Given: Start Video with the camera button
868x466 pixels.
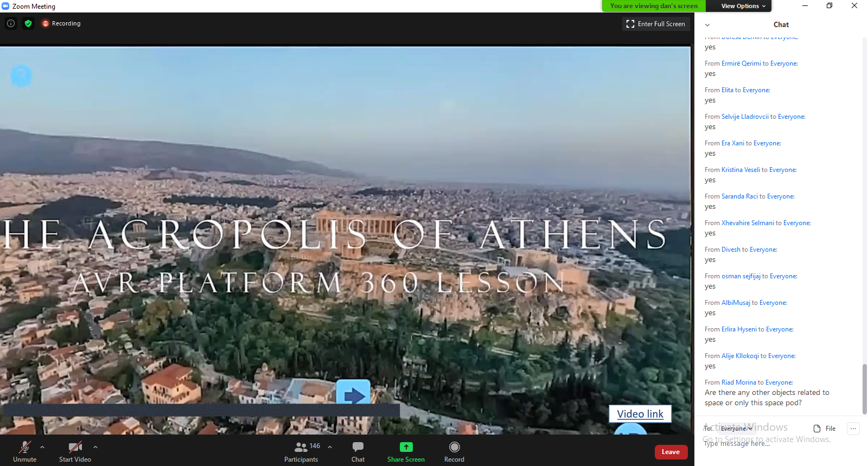Looking at the screenshot, I should (75, 451).
